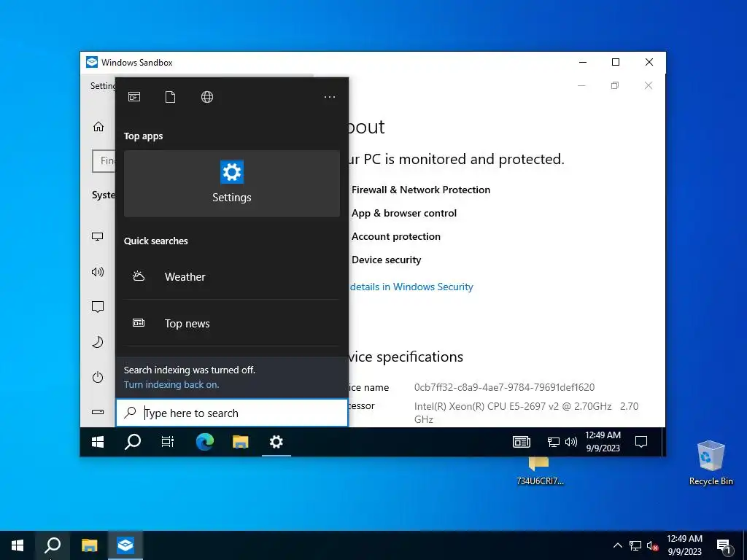Click Firewall & Network Protection text
Image resolution: width=747 pixels, height=560 pixels.
[x=421, y=190]
